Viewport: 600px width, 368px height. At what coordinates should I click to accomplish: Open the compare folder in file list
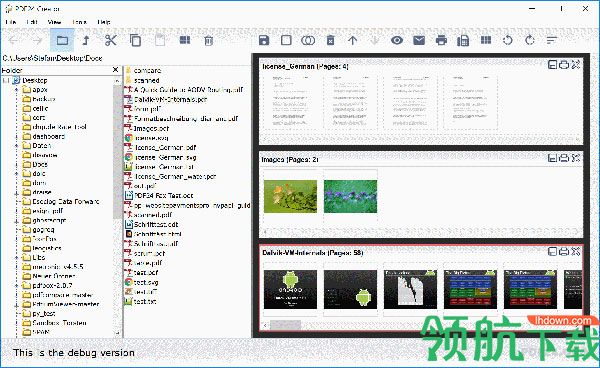[147, 70]
